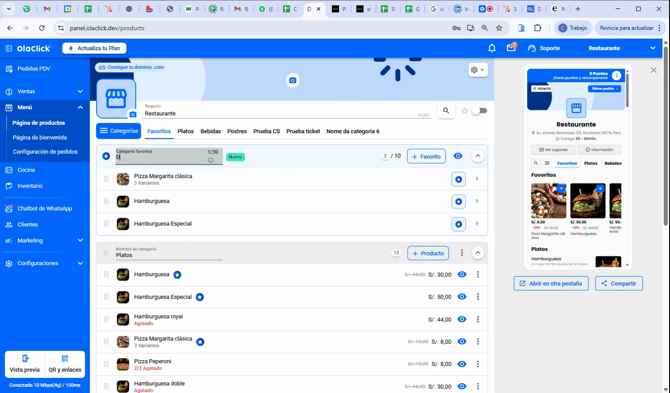The image size is (670, 393).
Task: Toggle visibility of Hamburguesa Especial S/. 50,00
Action: pyautogui.click(x=462, y=297)
